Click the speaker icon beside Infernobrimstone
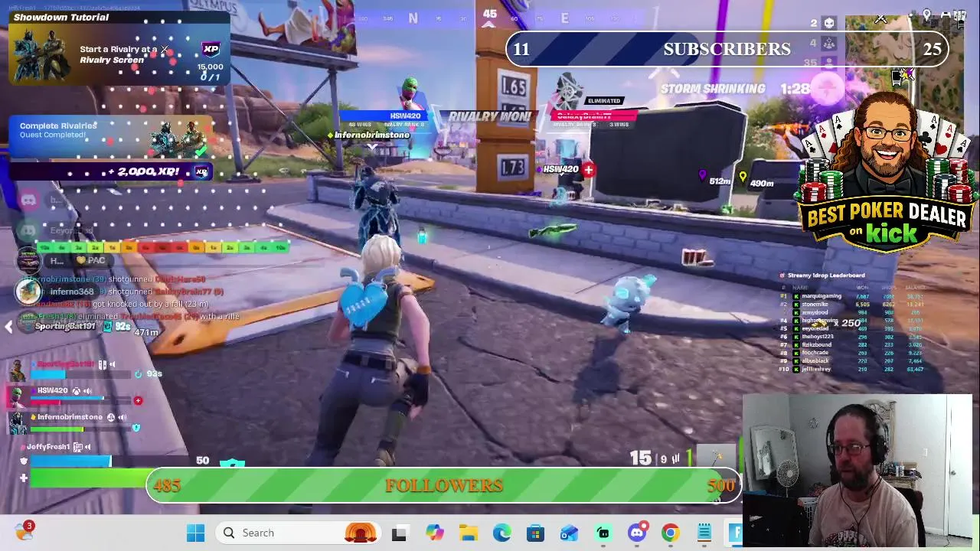 (122, 418)
